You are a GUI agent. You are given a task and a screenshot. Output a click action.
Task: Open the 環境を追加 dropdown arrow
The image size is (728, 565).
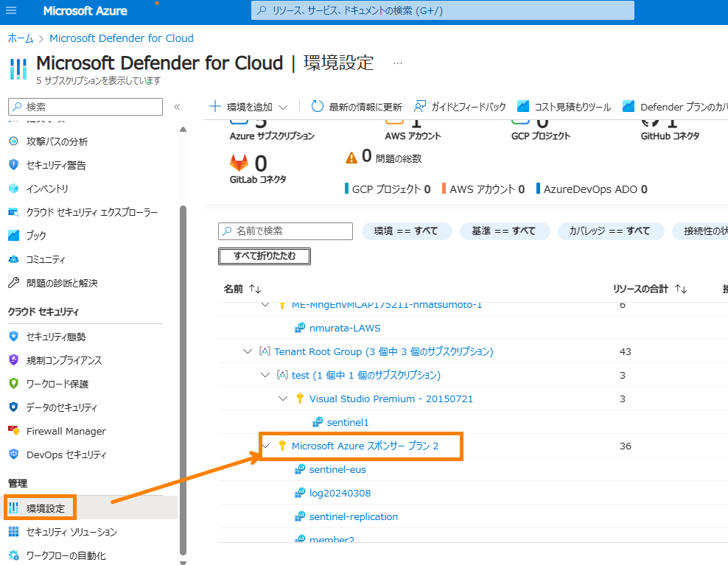click(x=283, y=108)
